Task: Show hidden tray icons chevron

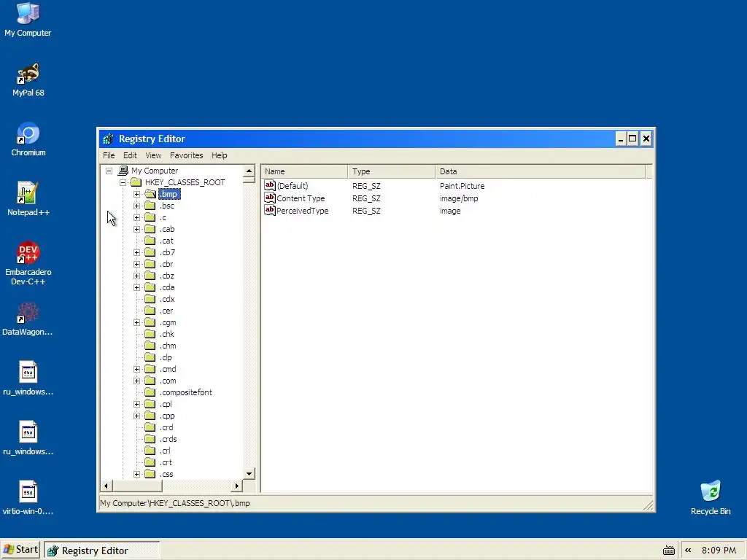Action: pyautogui.click(x=688, y=550)
